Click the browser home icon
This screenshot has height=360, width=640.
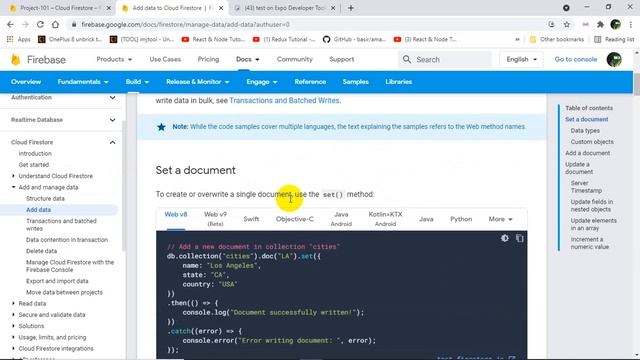pyautogui.click(x=55, y=24)
